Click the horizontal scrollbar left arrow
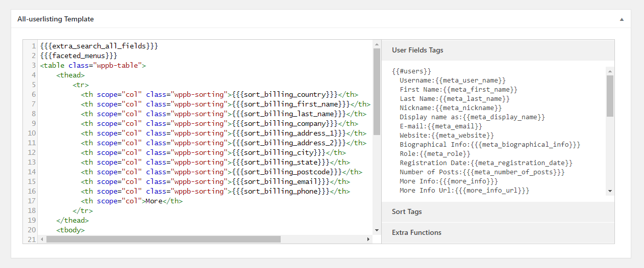Screen dimensions: 644x268 coord(42,239)
